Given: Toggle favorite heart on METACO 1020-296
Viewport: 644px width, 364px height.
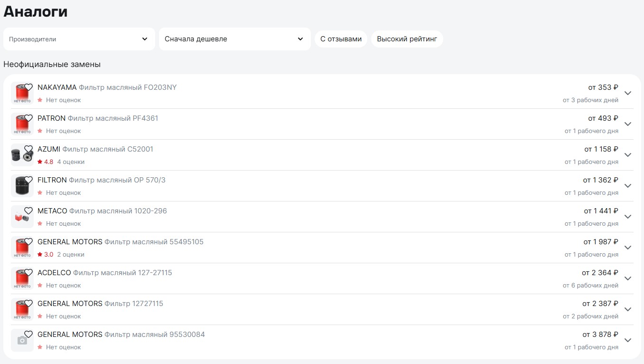Looking at the screenshot, I should pyautogui.click(x=28, y=211).
